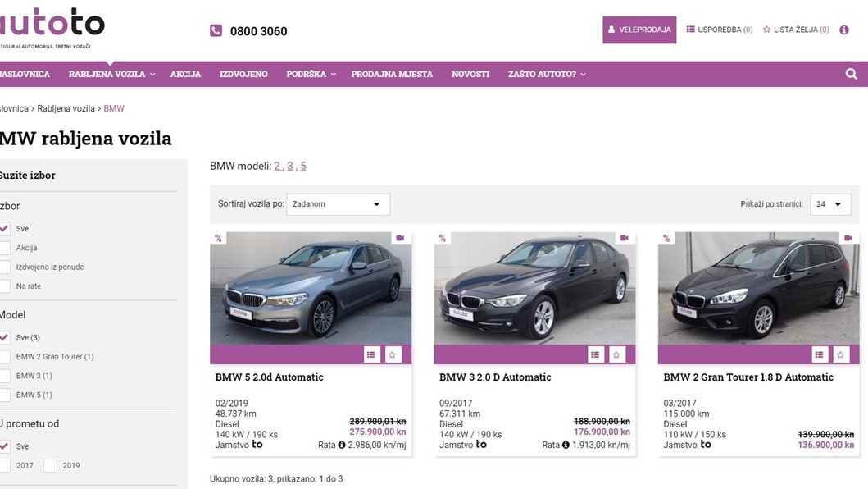Open the Izdvojeno nav item
The width and height of the screenshot is (868, 489).
point(243,74)
